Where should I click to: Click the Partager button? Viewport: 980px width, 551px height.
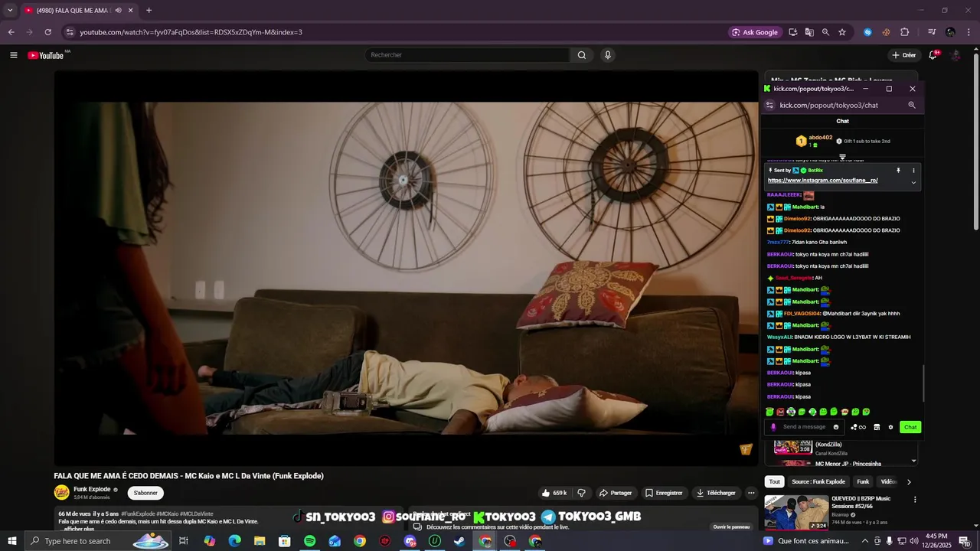point(616,493)
